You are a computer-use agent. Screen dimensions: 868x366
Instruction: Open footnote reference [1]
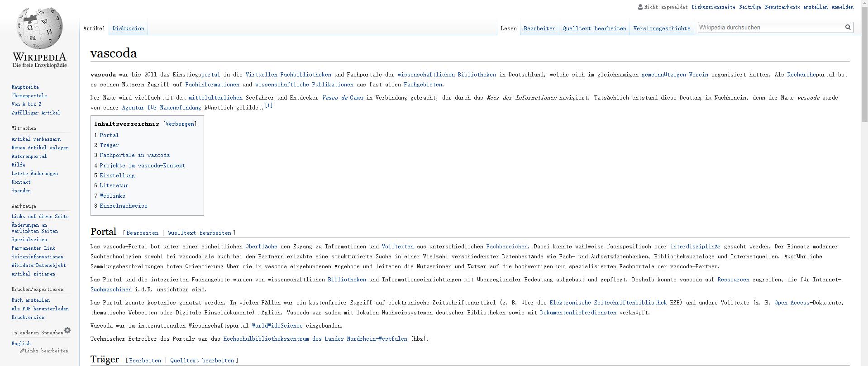click(x=269, y=105)
